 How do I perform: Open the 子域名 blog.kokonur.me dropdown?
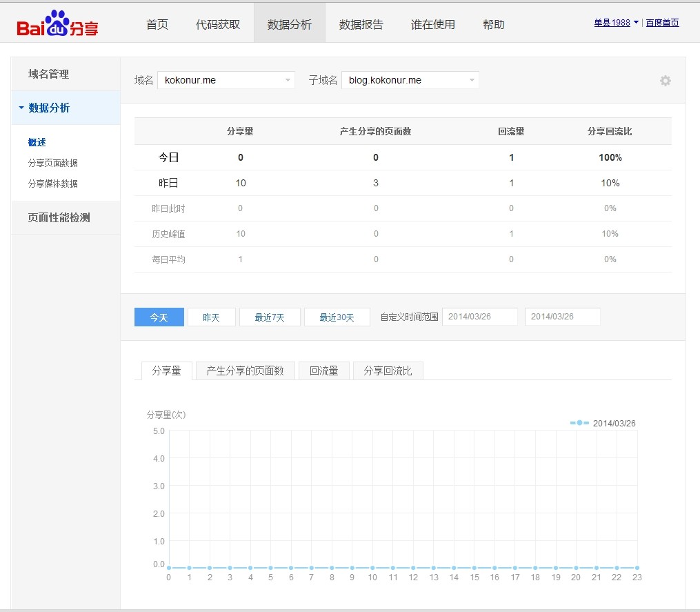410,80
